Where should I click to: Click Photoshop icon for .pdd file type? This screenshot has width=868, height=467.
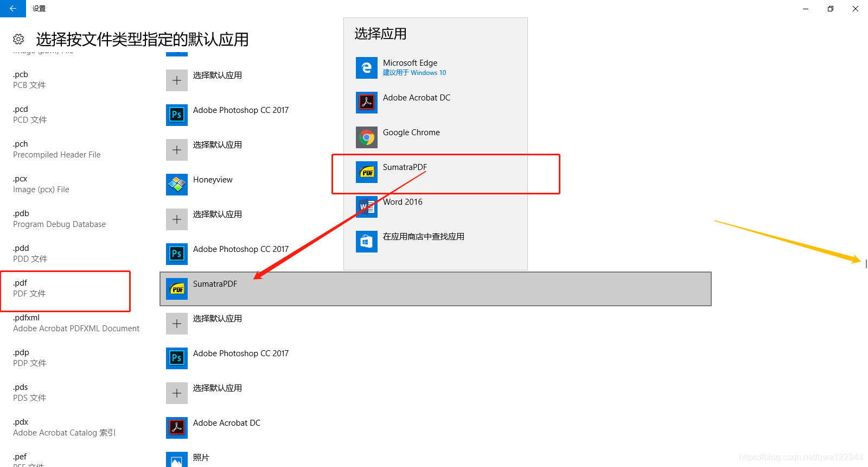point(177,254)
